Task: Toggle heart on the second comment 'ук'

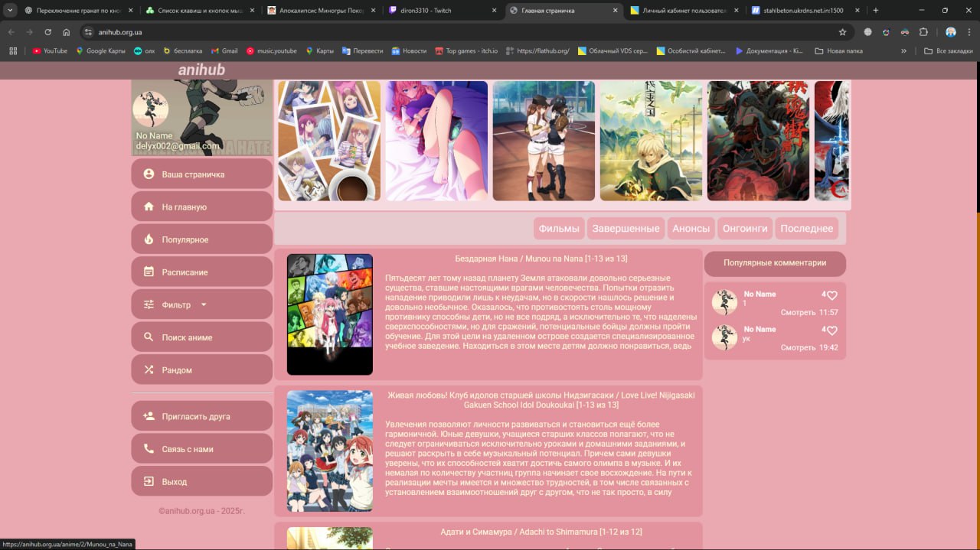Action: 832,330
